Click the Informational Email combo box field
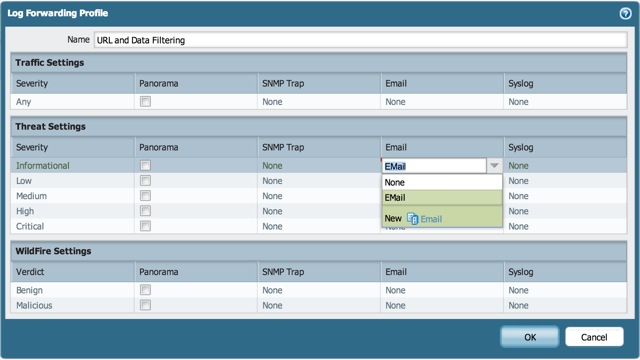 click(434, 166)
